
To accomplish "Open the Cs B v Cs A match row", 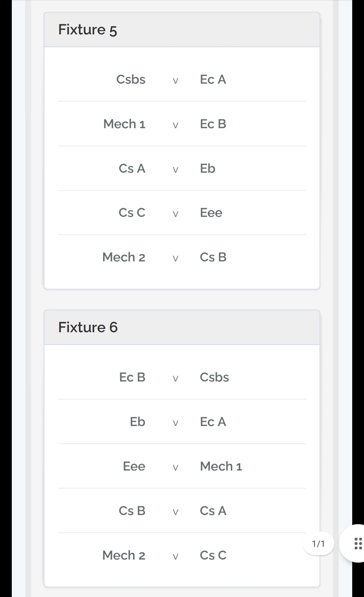I will pyautogui.click(x=182, y=511).
